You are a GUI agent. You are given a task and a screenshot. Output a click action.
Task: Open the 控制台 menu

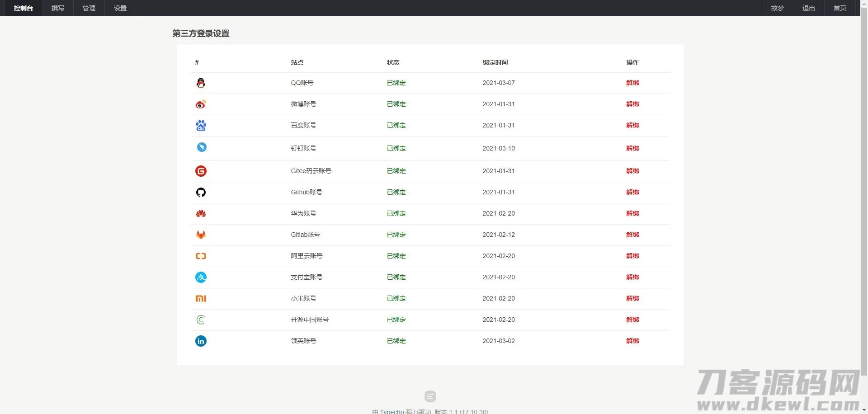[24, 8]
